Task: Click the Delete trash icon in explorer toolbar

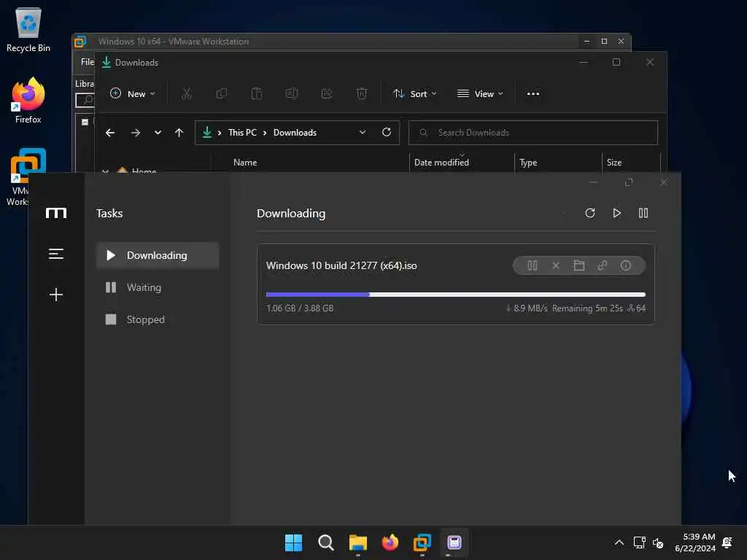Action: pos(362,94)
